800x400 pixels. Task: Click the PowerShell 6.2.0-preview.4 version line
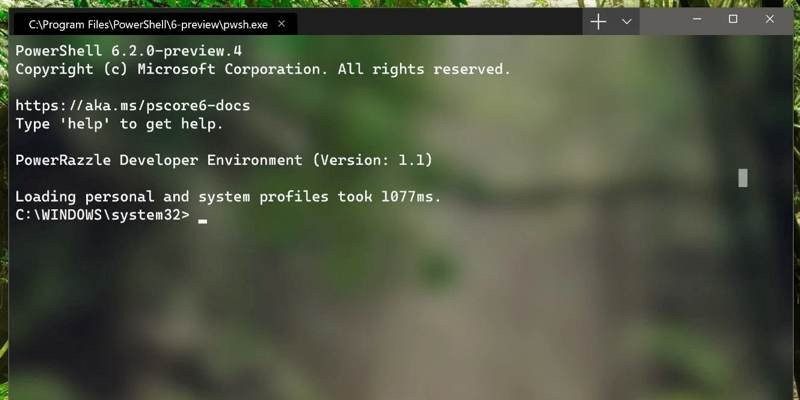[128, 50]
